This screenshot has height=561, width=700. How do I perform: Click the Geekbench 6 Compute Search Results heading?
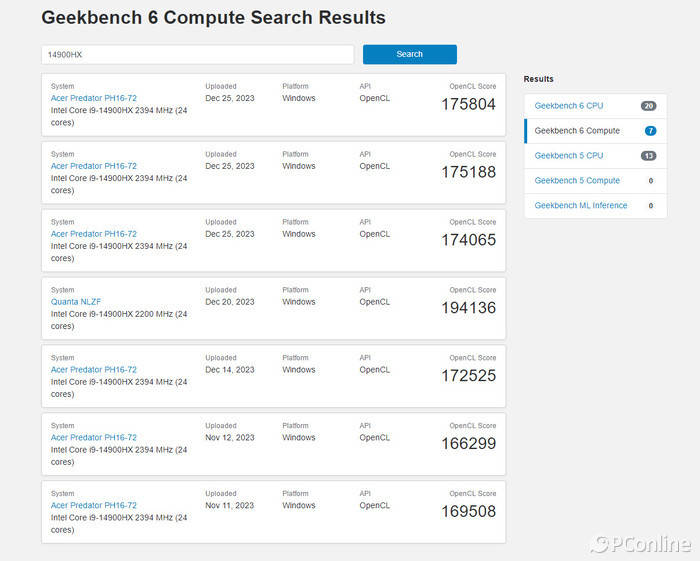pos(213,18)
